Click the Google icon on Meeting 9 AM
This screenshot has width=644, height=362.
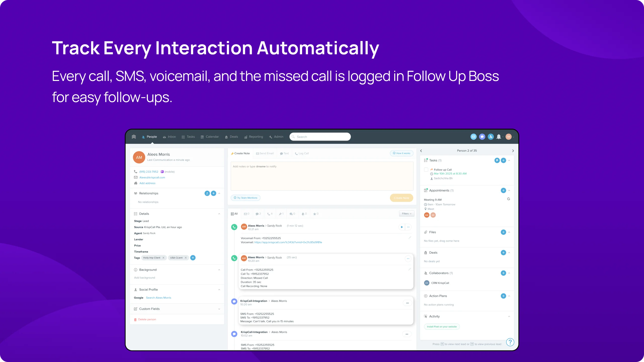(508, 199)
